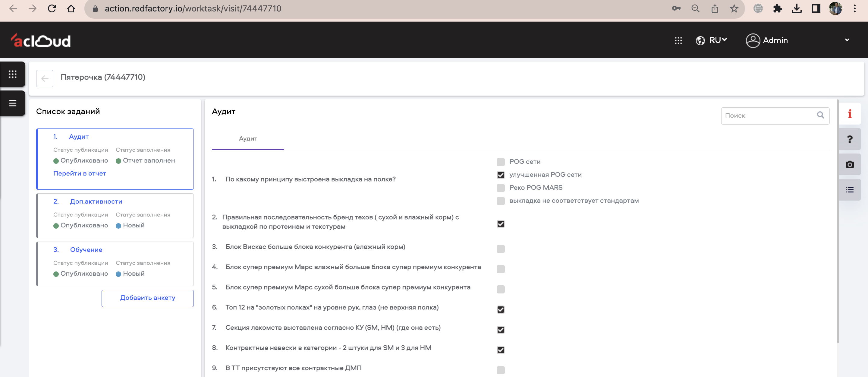Check the Реко POG MARS option
Image resolution: width=868 pixels, height=377 pixels.
(x=500, y=188)
